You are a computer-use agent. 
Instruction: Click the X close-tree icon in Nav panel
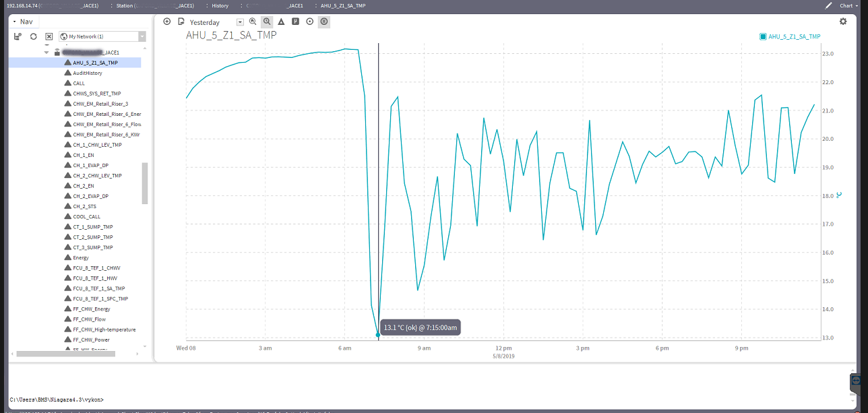coord(49,36)
